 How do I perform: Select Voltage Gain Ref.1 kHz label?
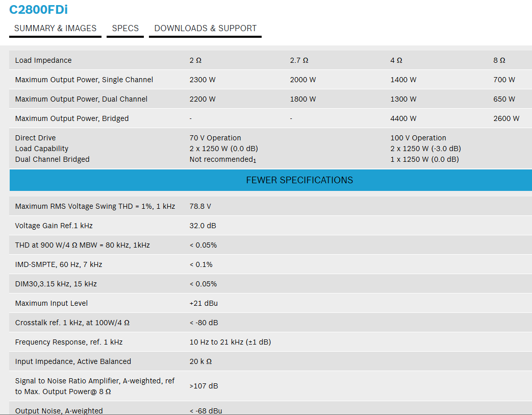[54, 226]
